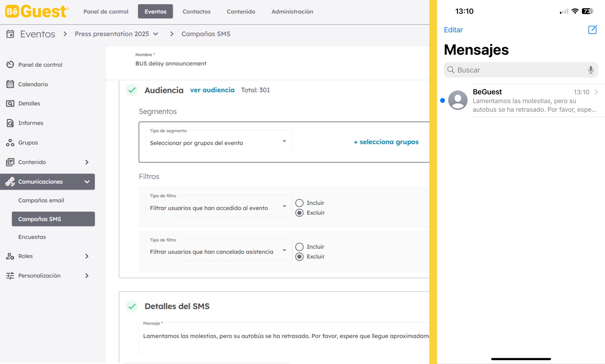Viewport: 605px width, 364px height.
Task: Collapse the Comunicaciones sidebar section
Action: [87, 182]
